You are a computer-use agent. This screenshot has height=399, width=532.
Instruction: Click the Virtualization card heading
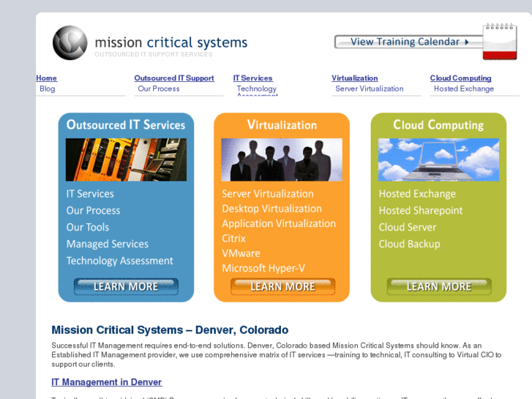tap(282, 124)
